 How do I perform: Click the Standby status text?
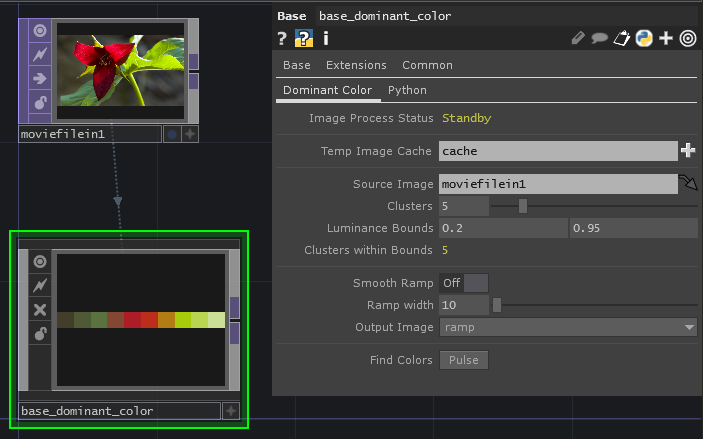[467, 118]
